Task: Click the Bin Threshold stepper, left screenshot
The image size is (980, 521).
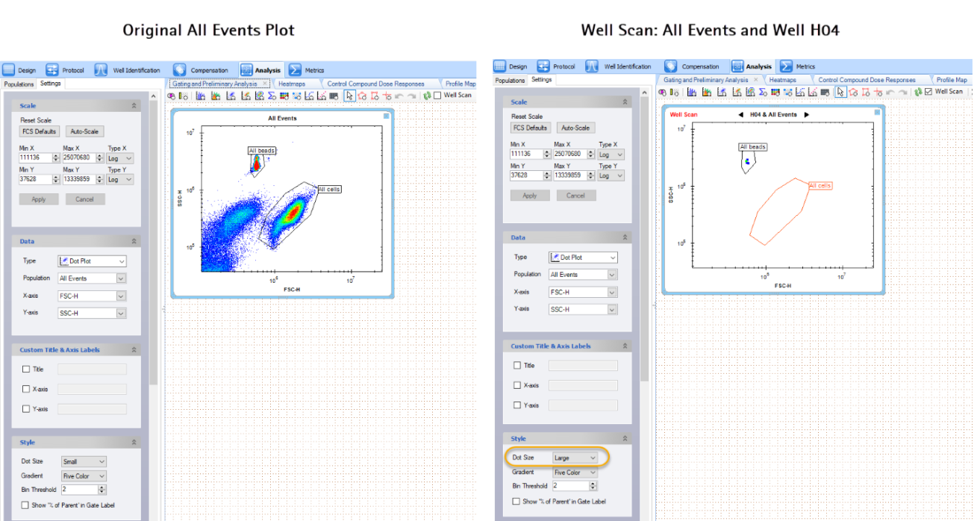Action: (x=102, y=490)
